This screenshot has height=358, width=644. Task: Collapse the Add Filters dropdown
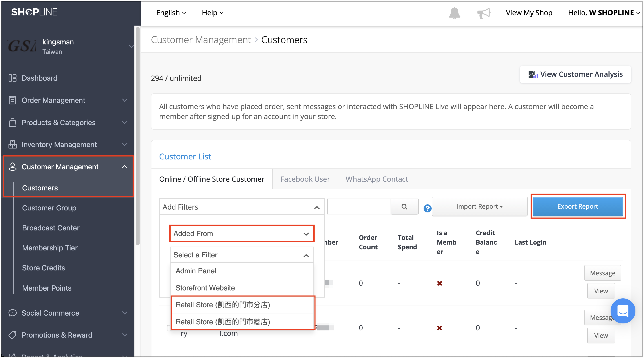[242, 207]
